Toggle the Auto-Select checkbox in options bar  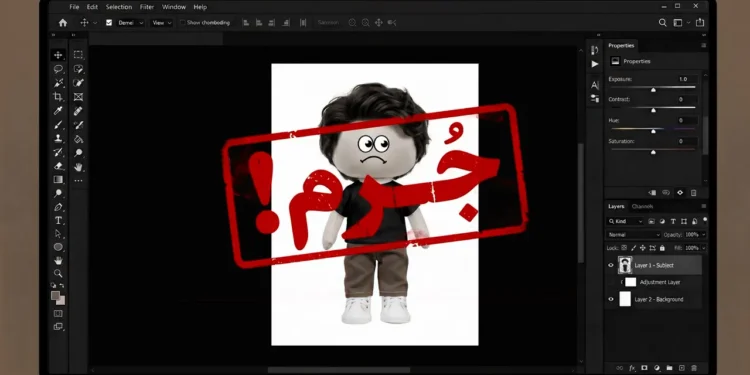109,22
